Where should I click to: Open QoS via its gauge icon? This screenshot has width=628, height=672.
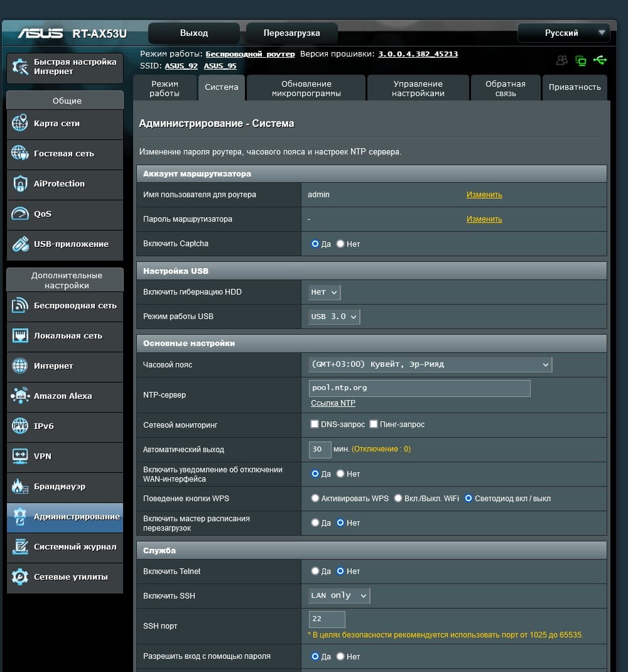click(x=20, y=214)
